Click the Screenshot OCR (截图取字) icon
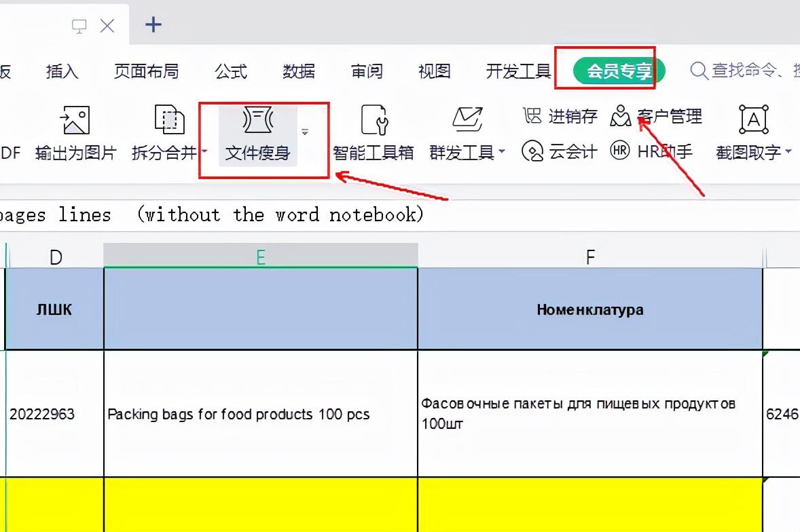Image resolution: width=800 pixels, height=532 pixels. [x=754, y=119]
